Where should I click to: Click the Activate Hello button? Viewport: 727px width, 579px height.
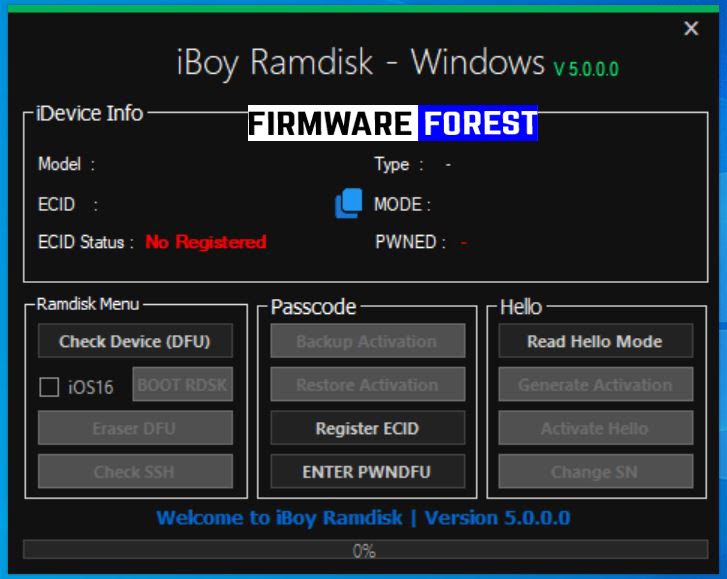pyautogui.click(x=596, y=428)
